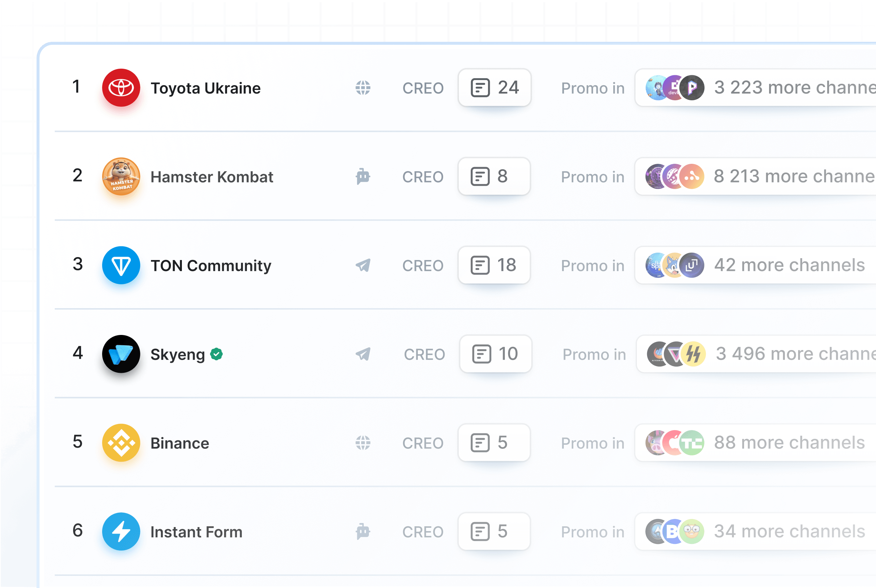
Task: Open Skyeng's 10 creatives button
Action: (495, 354)
